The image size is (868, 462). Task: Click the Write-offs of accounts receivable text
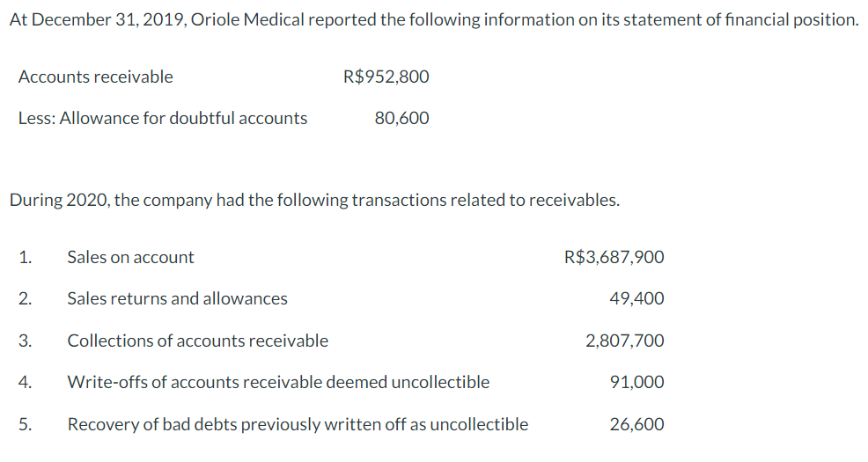point(278,382)
